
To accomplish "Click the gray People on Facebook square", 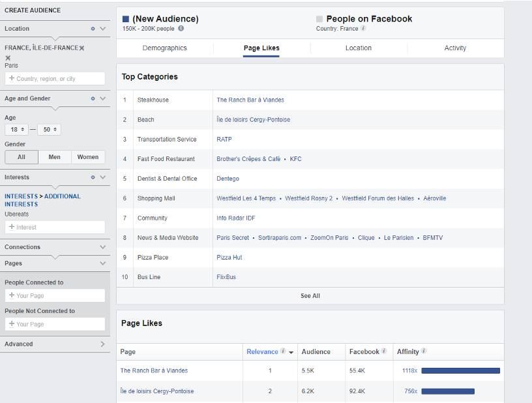I will coord(319,19).
